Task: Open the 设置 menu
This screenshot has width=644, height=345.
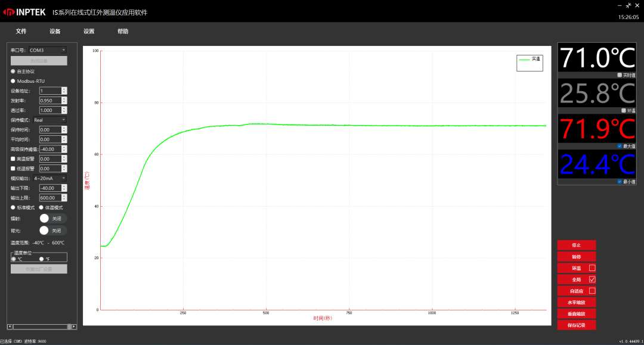Action: click(89, 32)
